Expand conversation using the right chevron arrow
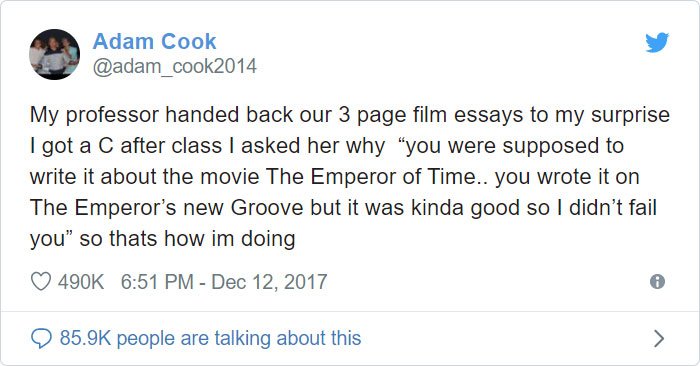The image size is (700, 366). click(659, 338)
